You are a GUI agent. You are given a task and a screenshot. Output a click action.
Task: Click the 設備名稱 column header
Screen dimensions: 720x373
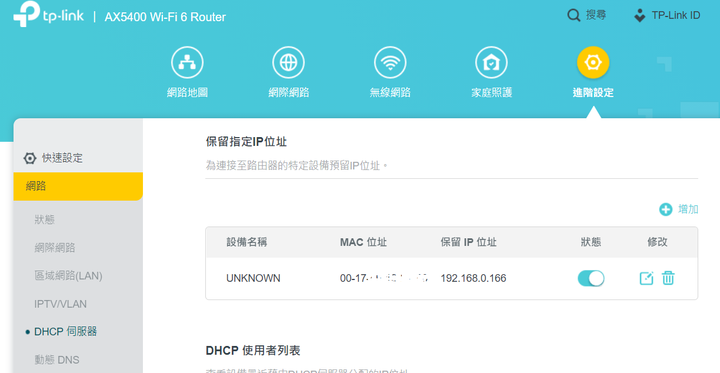click(247, 242)
